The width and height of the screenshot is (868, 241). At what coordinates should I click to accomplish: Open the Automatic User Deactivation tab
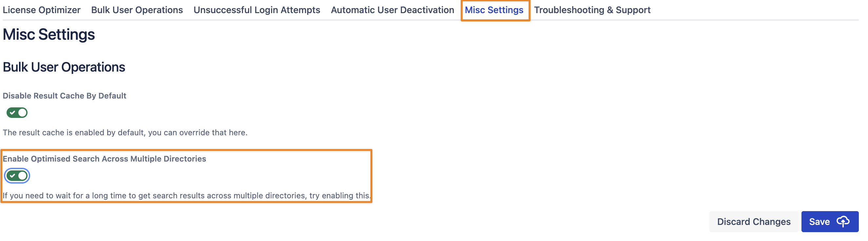[392, 10]
